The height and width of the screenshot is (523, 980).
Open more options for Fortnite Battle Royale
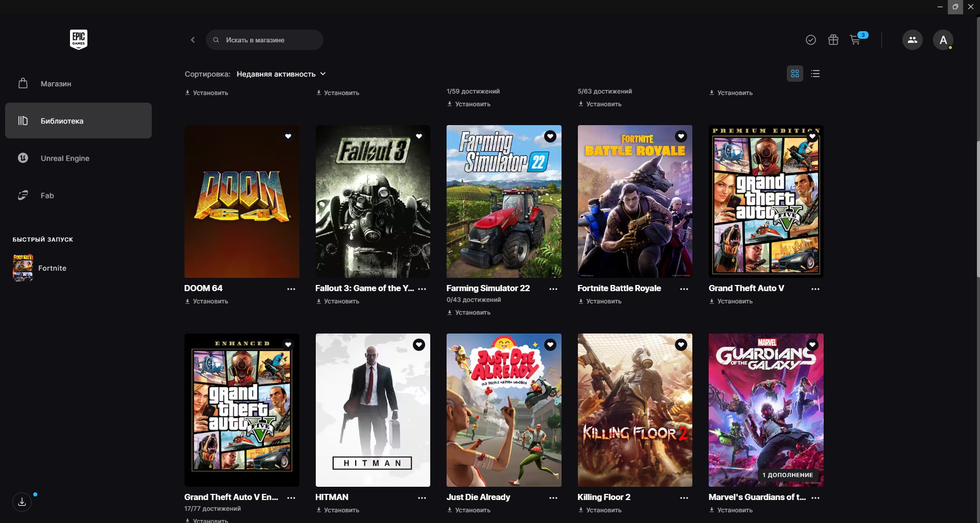pos(684,289)
